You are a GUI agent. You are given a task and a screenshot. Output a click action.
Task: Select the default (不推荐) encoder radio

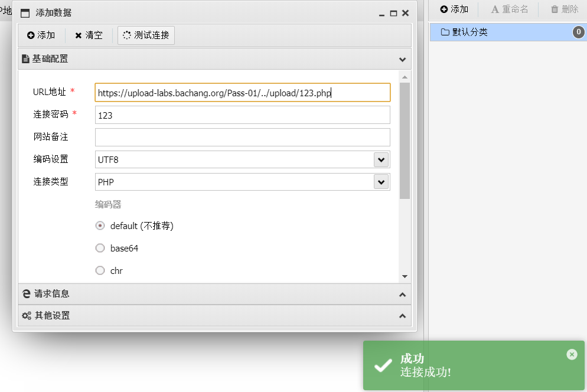point(100,226)
